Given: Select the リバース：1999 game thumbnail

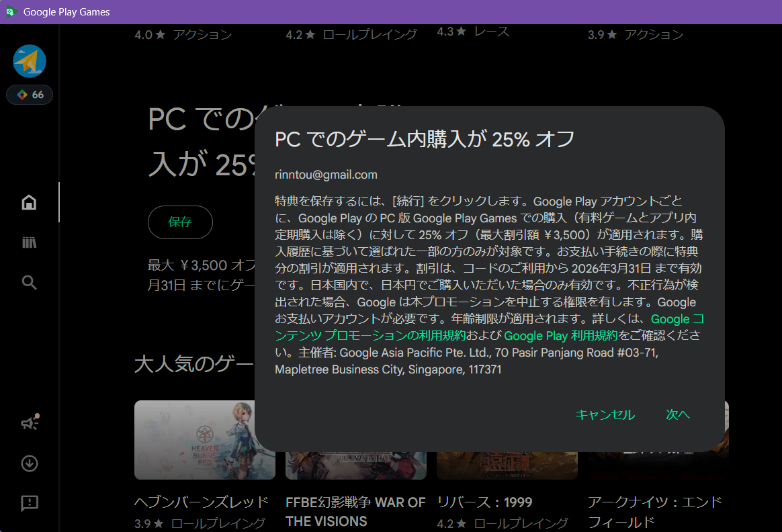Looking at the screenshot, I should (x=507, y=466).
